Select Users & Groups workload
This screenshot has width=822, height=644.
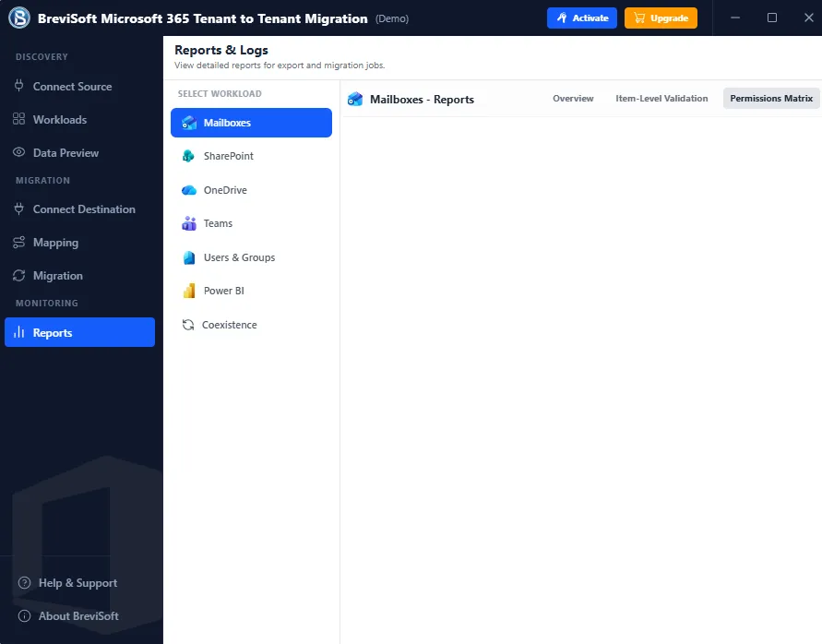tap(251, 257)
